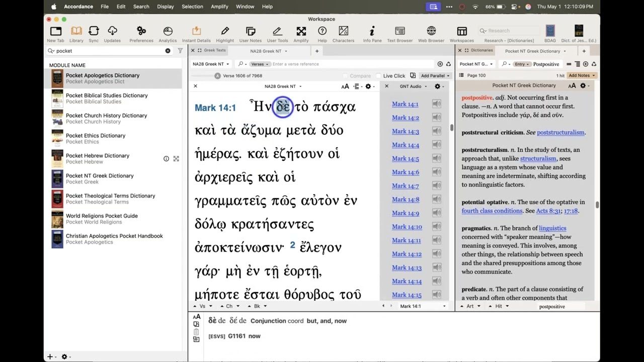Open a New Tab from the toolbar

click(55, 34)
